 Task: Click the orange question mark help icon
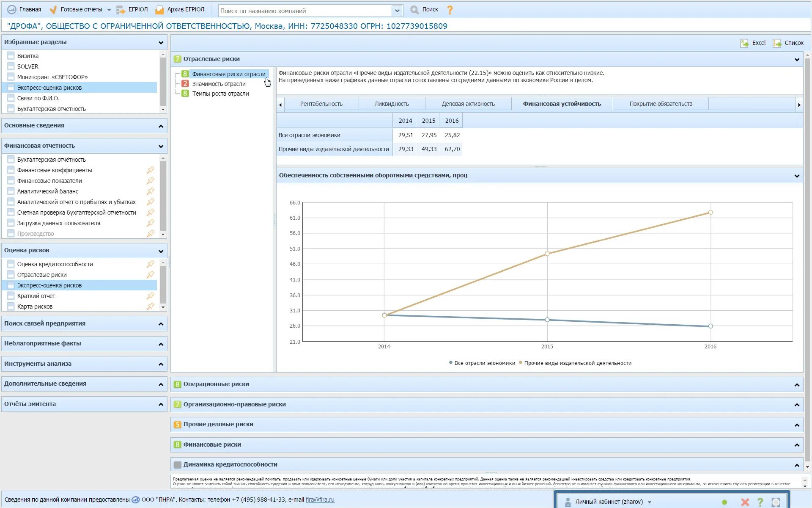coord(450,10)
